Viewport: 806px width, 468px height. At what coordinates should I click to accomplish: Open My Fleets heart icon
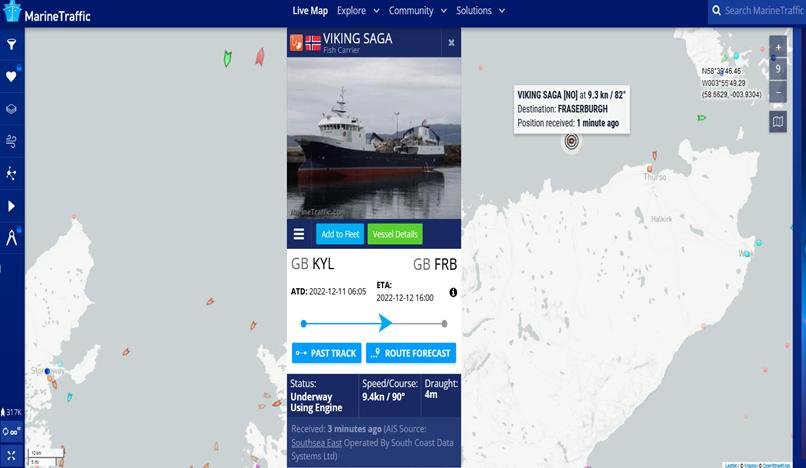pos(11,77)
